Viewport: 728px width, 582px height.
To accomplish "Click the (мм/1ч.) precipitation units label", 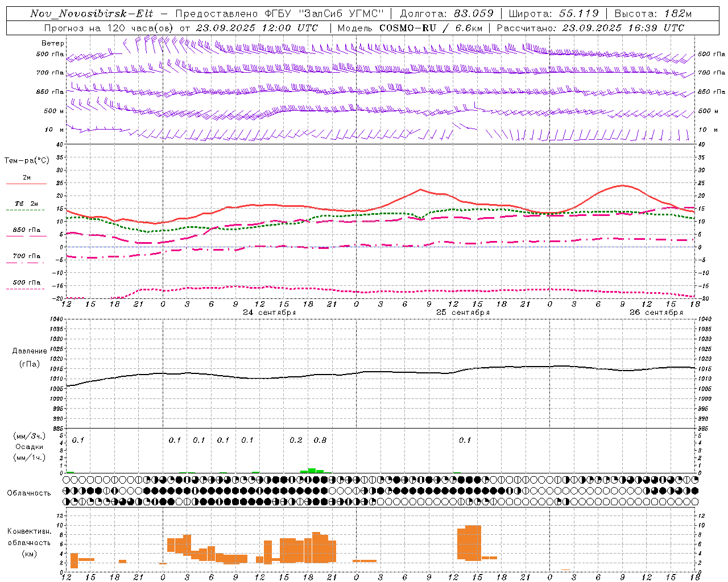I will 29,458.
